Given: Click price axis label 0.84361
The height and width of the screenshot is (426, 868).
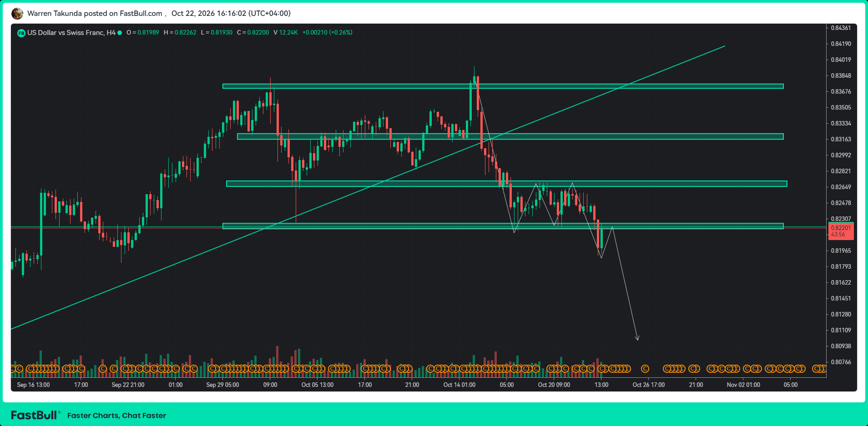Looking at the screenshot, I should (x=841, y=28).
